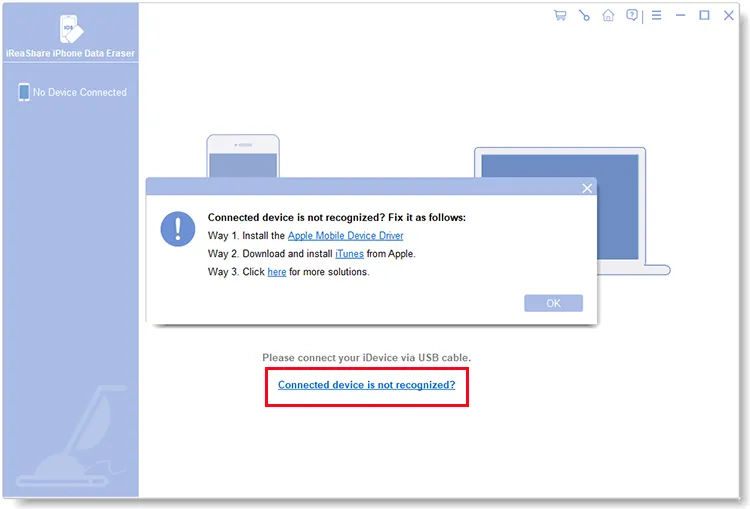Viewport: 750px width, 509px height.
Task: Minimize the iReaShare window
Action: coord(680,15)
